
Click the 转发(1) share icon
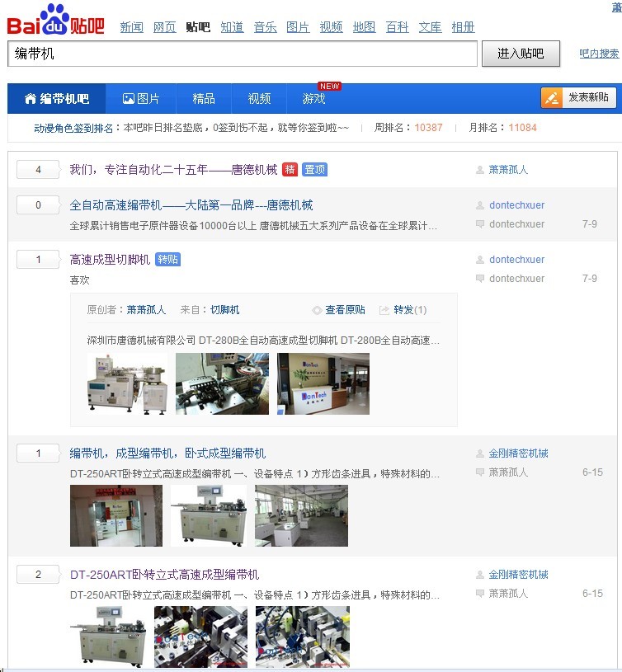[x=384, y=310]
